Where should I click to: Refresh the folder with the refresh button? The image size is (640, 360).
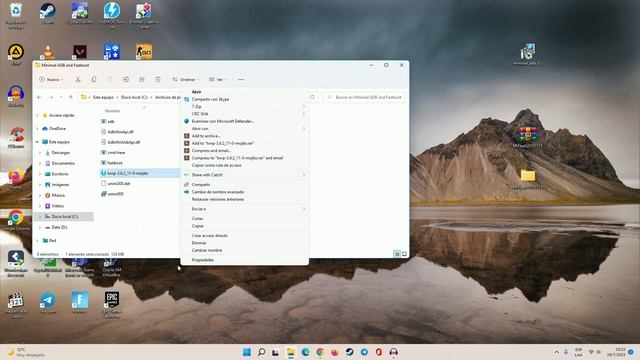(x=313, y=97)
